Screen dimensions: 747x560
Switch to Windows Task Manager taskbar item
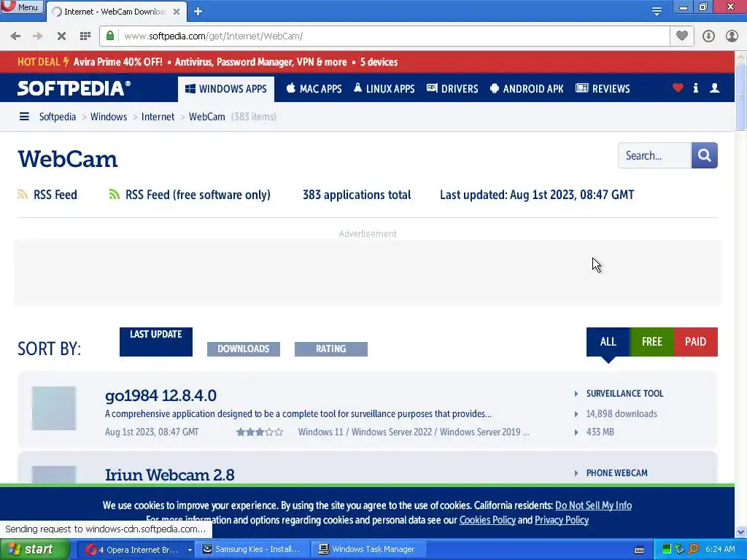tap(369, 549)
